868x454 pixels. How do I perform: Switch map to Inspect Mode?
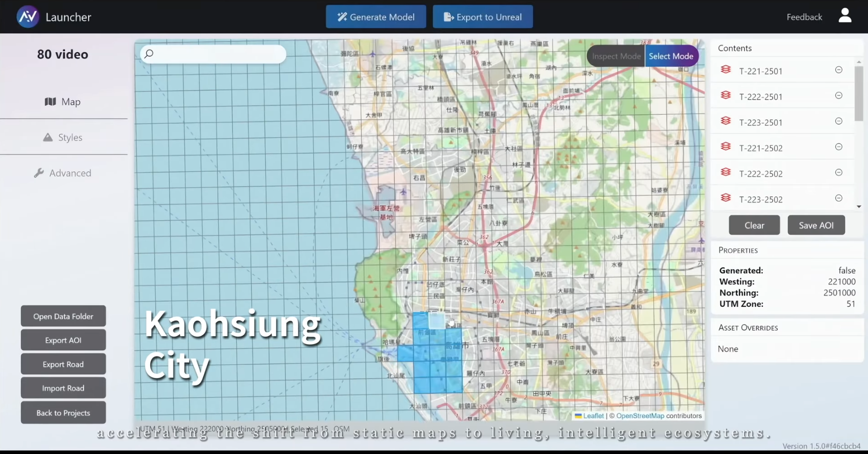click(x=616, y=56)
